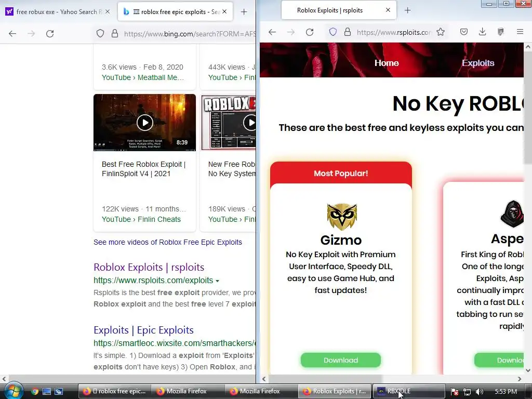Open a new tab in the Bing window

tap(244, 12)
